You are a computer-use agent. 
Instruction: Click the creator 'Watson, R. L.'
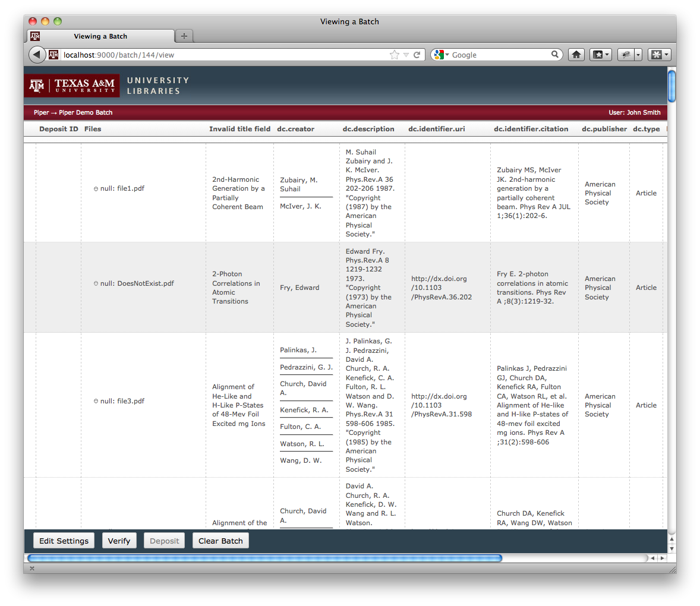click(x=302, y=444)
